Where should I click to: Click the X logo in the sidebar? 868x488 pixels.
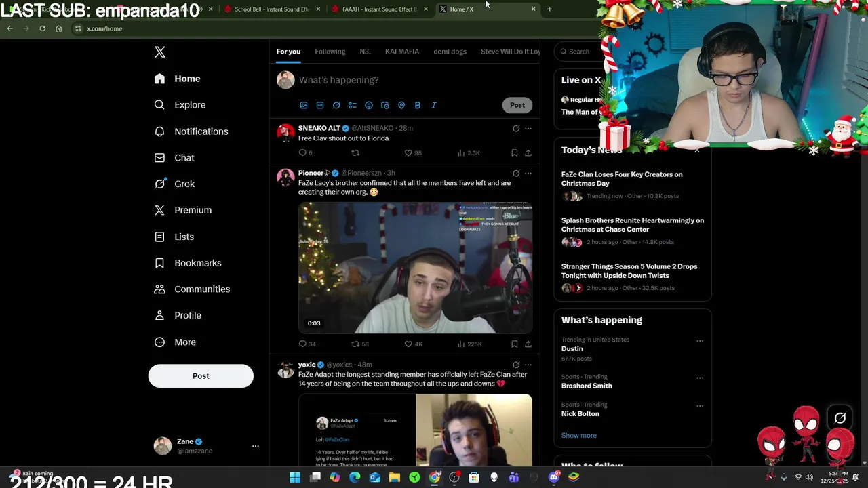tap(159, 52)
